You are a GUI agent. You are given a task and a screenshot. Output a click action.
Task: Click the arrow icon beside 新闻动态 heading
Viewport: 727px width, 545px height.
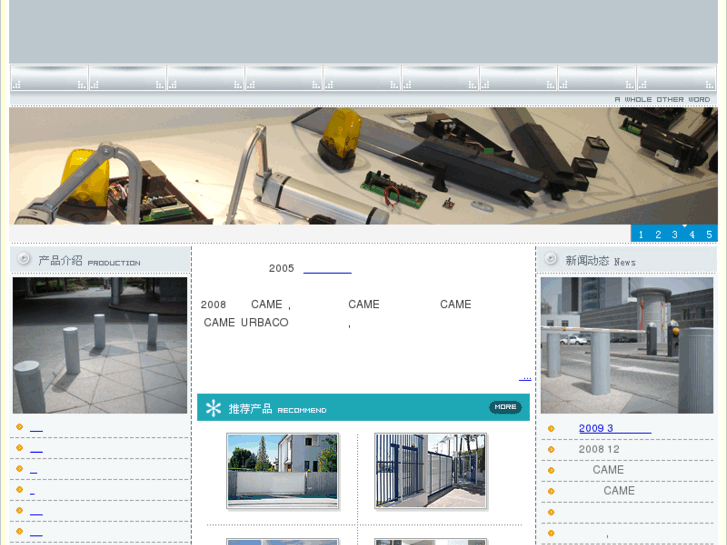click(x=550, y=259)
